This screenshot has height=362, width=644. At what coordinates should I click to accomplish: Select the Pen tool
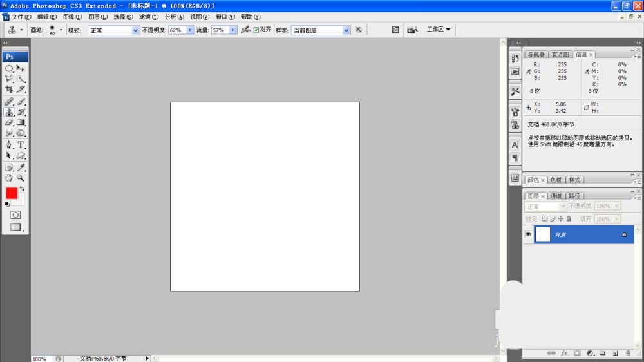tap(9, 145)
